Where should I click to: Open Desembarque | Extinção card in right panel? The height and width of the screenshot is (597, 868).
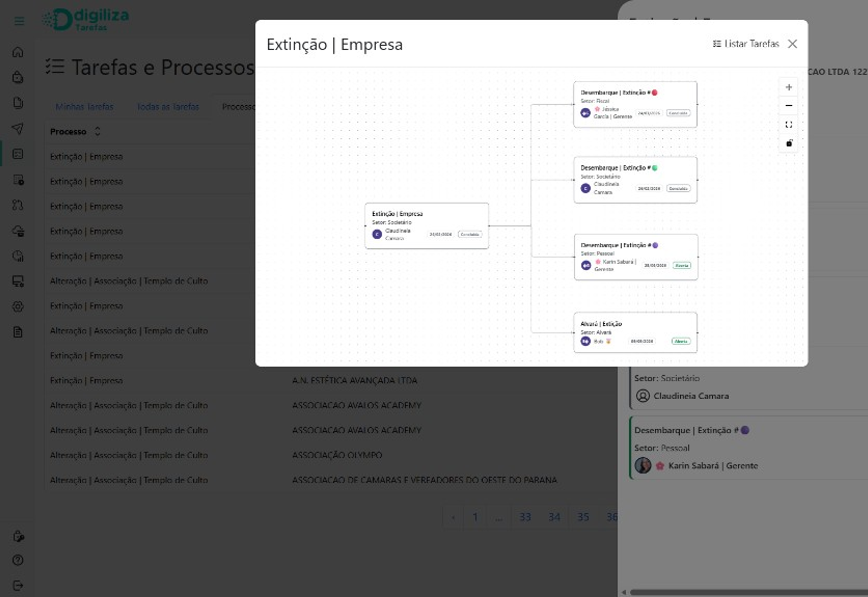[748, 447]
